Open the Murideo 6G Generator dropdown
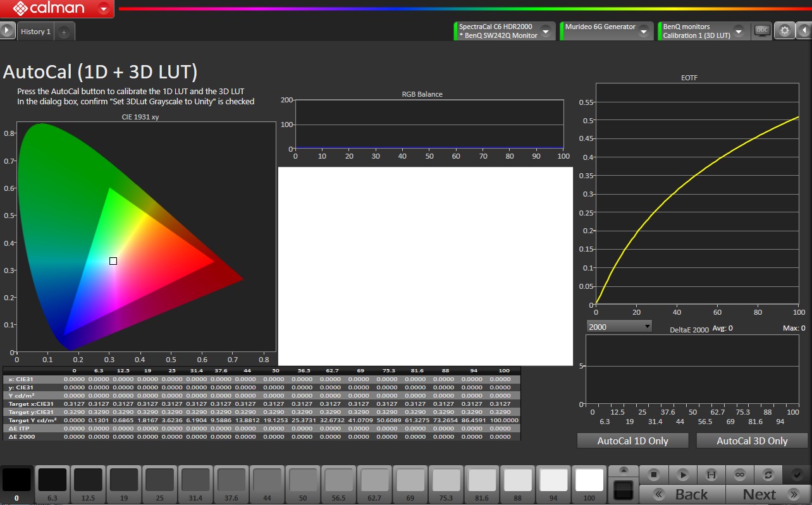 coord(643,31)
